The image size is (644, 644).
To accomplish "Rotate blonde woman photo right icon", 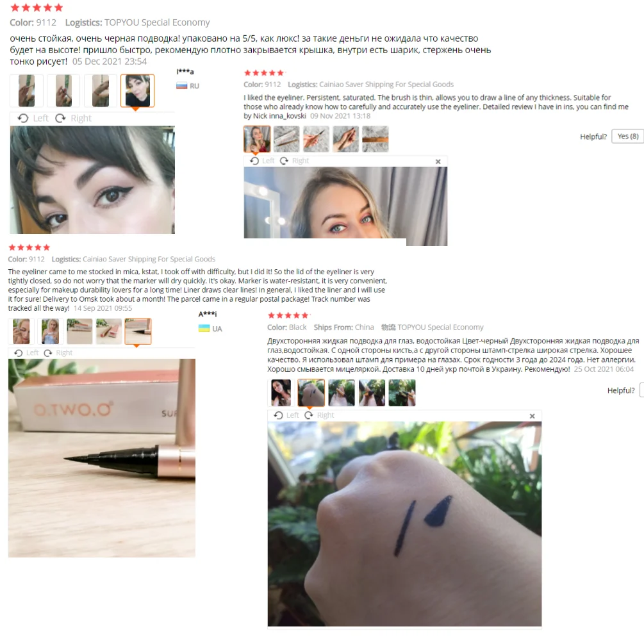I will [284, 161].
